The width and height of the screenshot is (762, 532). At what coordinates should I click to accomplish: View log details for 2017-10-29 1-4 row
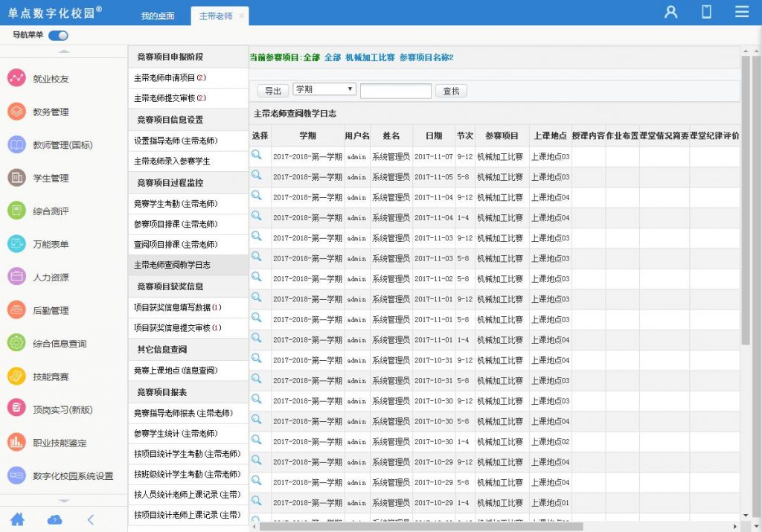click(x=257, y=501)
